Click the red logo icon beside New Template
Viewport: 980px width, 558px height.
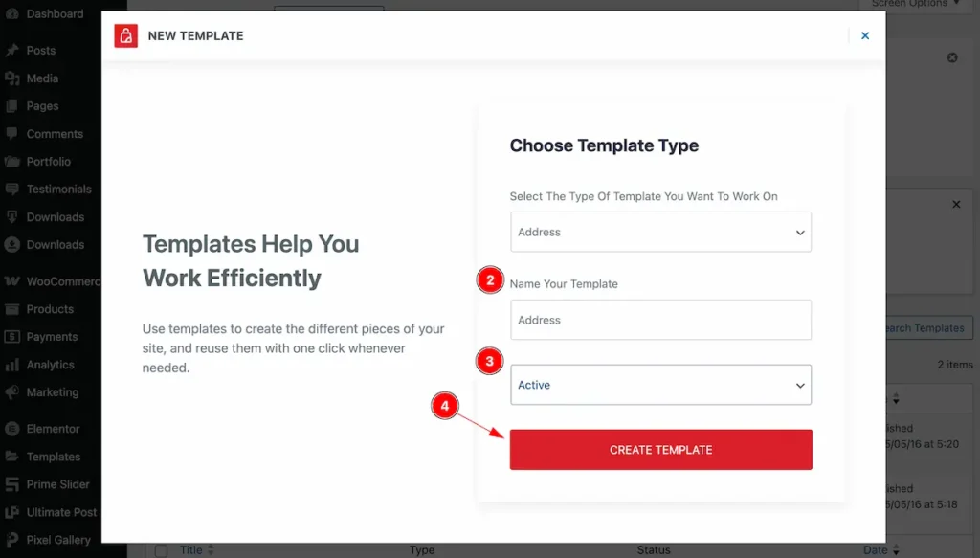click(126, 36)
